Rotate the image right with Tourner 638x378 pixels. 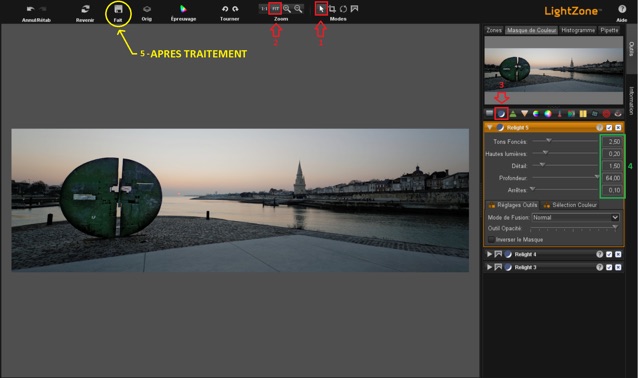coord(235,9)
